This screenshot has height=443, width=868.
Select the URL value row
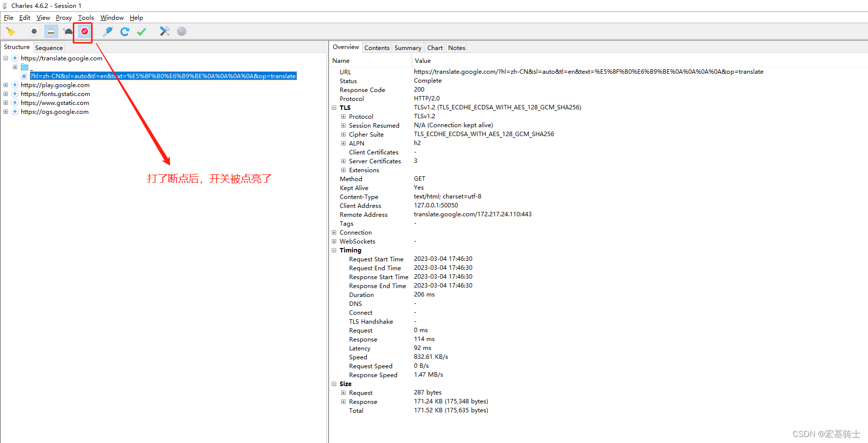click(x=588, y=72)
